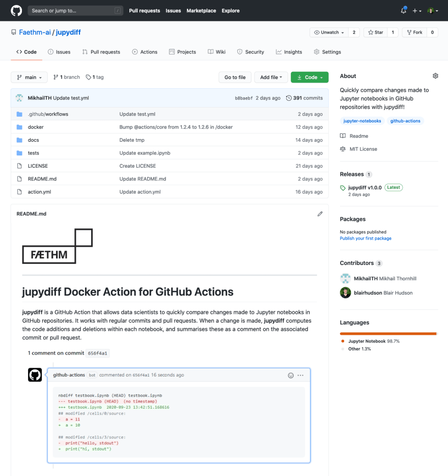The image size is (448, 476).
Task: Add reaction with the smiley icon
Action: coord(291,376)
